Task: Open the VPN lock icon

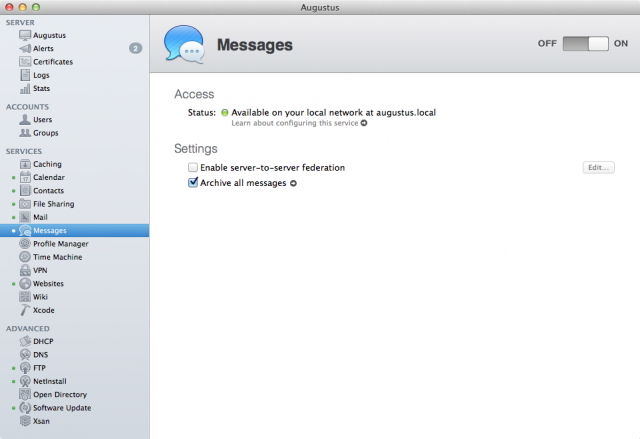Action: [25, 270]
